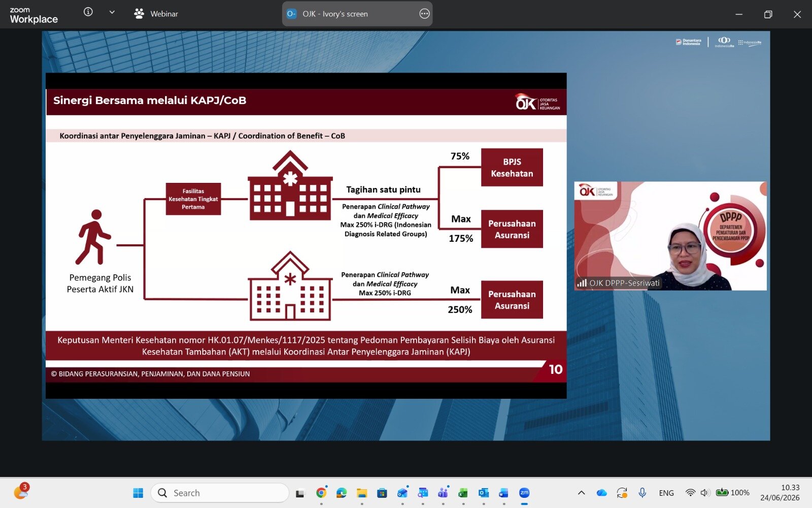
Task: Open the clock and date panel
Action: pos(780,493)
